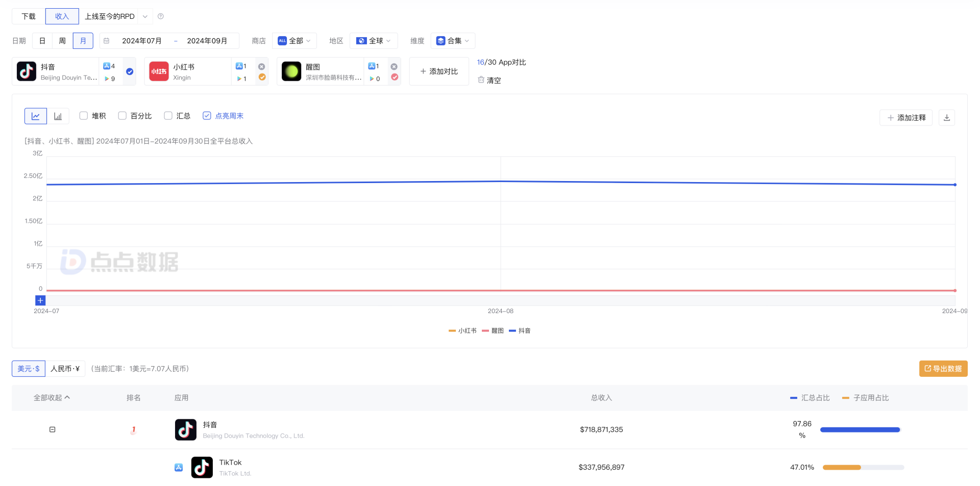Click 子应用占比 orange legend swatch in header
This screenshot has width=980, height=486.
[x=846, y=398]
